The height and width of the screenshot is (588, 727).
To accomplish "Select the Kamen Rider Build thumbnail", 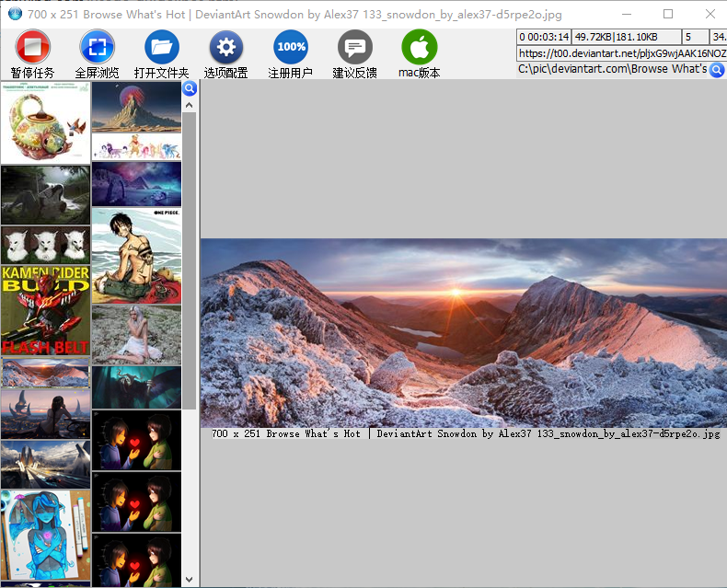I will pos(45,311).
